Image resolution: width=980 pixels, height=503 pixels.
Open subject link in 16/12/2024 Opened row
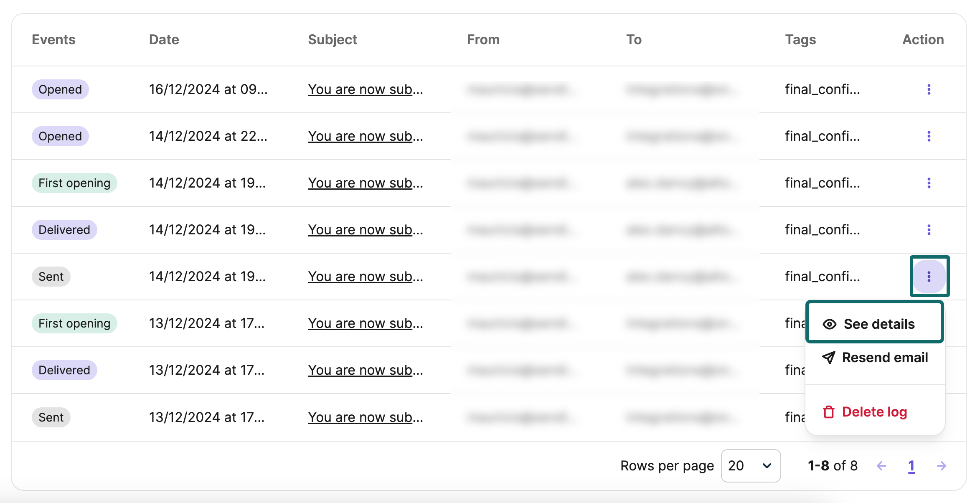[x=366, y=89]
